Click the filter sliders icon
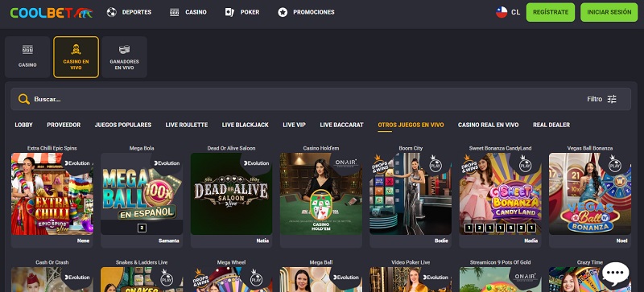Viewport: 644px width, 292px height. point(612,99)
